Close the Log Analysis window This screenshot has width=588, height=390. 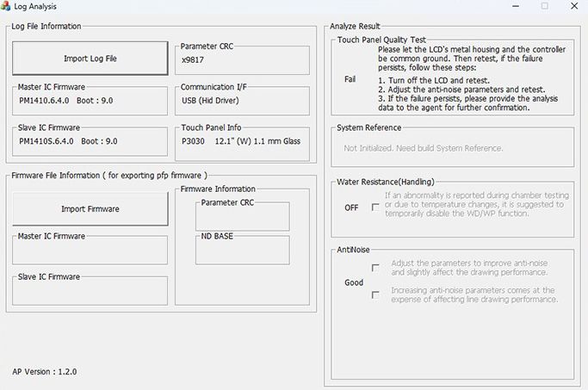(574, 6)
